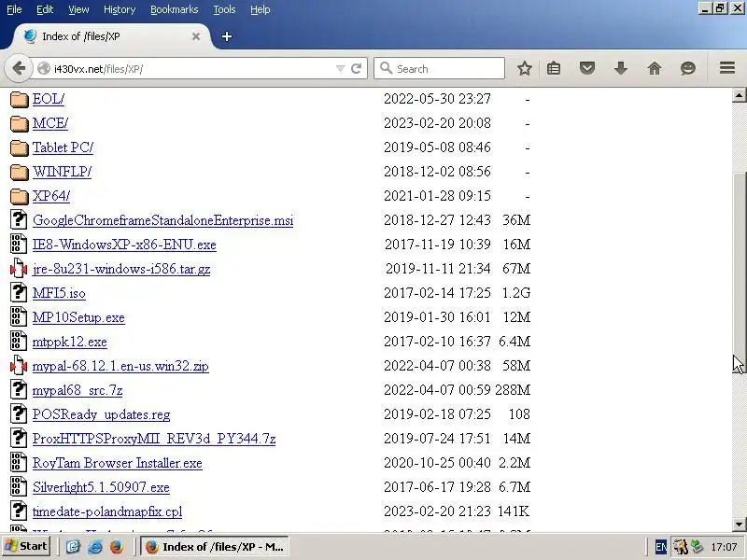The width and height of the screenshot is (747, 560).
Task: Launch Internet Explorer from quick launch
Action: 94,547
